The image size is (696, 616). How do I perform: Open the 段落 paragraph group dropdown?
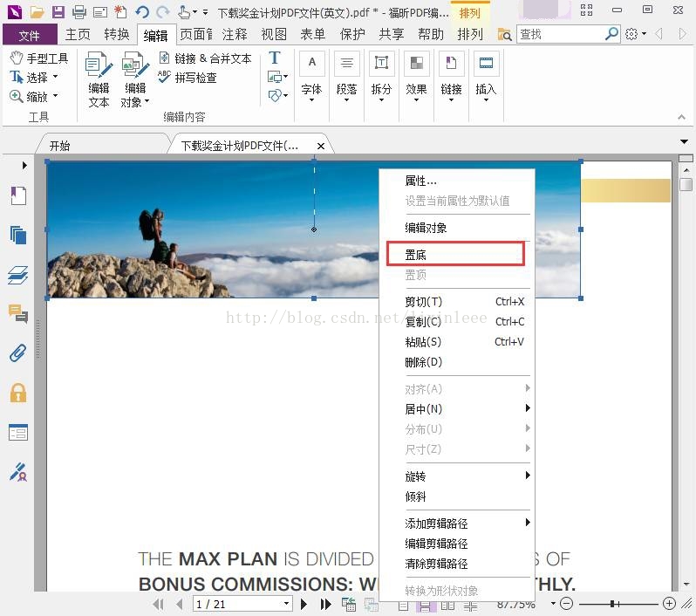coord(346,77)
